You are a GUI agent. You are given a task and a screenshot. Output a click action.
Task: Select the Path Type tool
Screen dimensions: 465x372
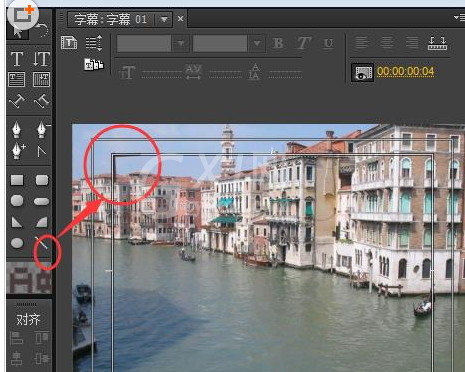coord(17,101)
